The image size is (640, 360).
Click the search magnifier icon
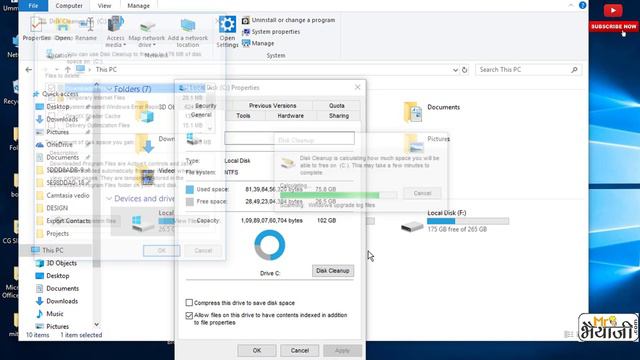click(574, 70)
